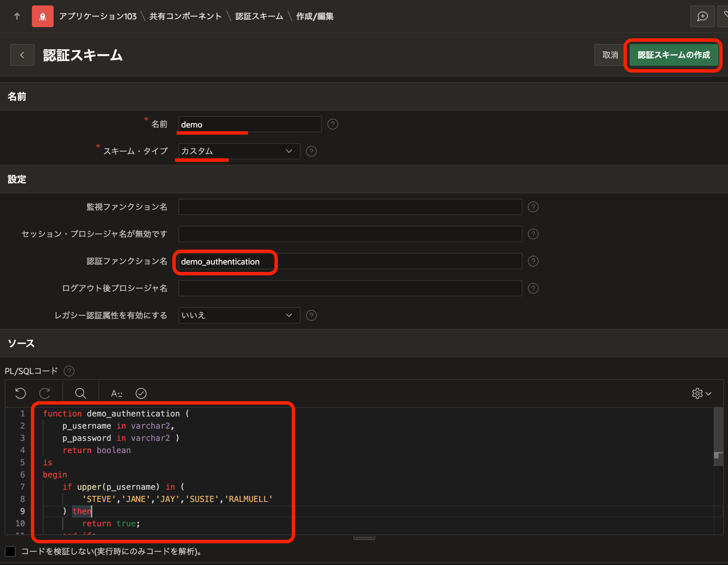Screen dimensions: 728x565
Task: Click redo icon in code editor
Action: (x=45, y=393)
